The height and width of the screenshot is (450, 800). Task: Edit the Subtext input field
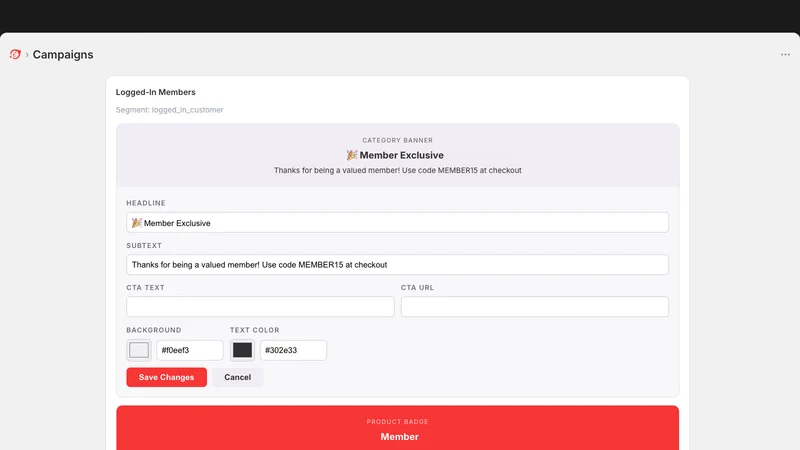coord(397,265)
